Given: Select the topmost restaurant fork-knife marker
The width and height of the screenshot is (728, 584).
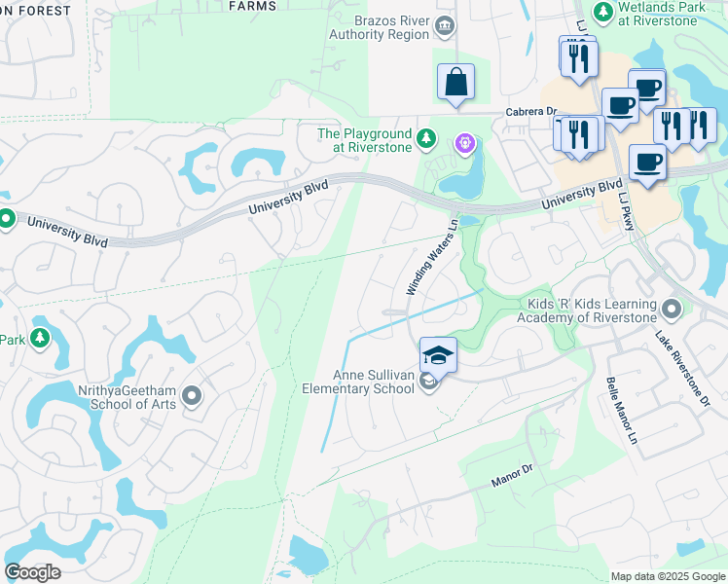Looking at the screenshot, I should [579, 59].
